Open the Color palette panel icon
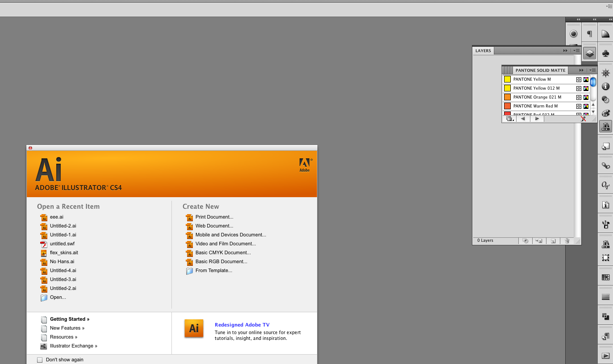This screenshot has height=364, width=613. (605, 113)
